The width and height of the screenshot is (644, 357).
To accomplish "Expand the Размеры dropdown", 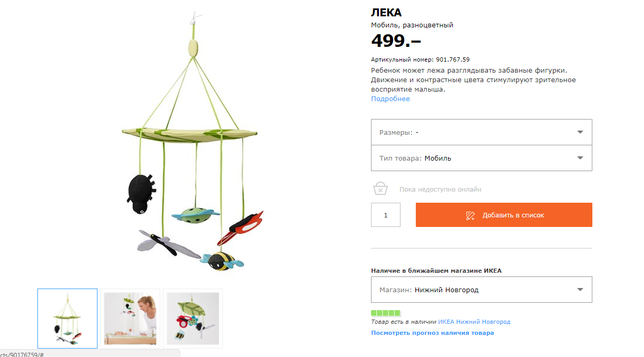I will (481, 132).
